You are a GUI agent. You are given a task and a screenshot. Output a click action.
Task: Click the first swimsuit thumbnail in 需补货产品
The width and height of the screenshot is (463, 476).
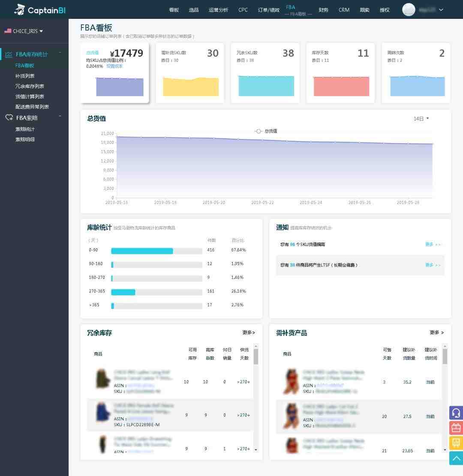pyautogui.click(x=291, y=382)
